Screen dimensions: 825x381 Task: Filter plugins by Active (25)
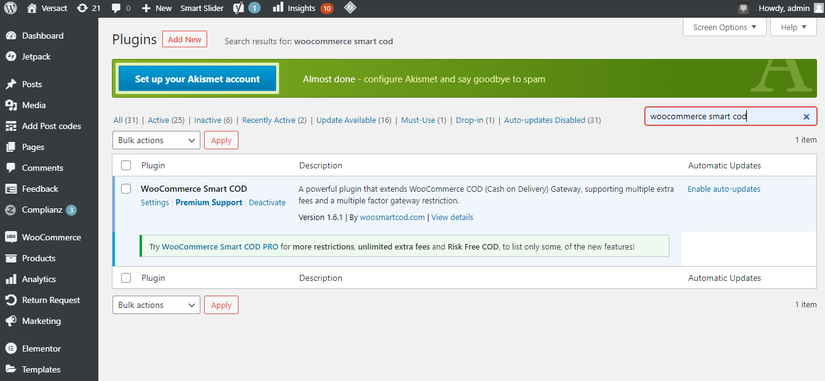(x=166, y=120)
